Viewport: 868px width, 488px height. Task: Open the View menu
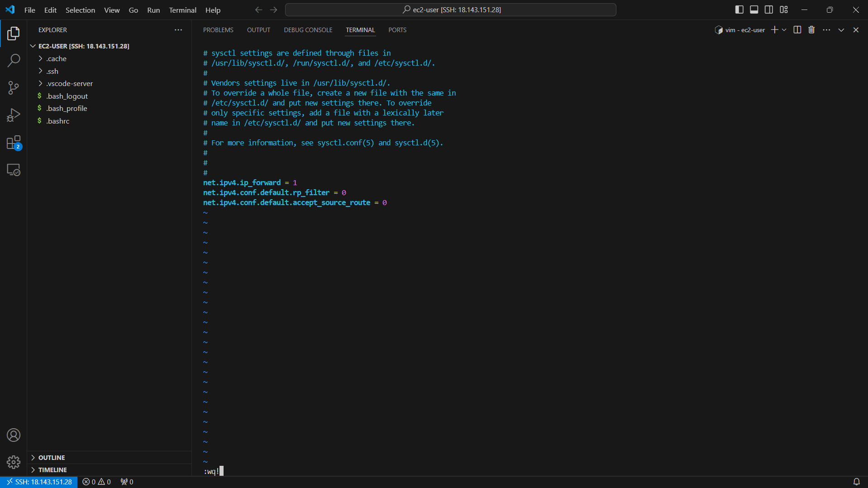coord(112,10)
